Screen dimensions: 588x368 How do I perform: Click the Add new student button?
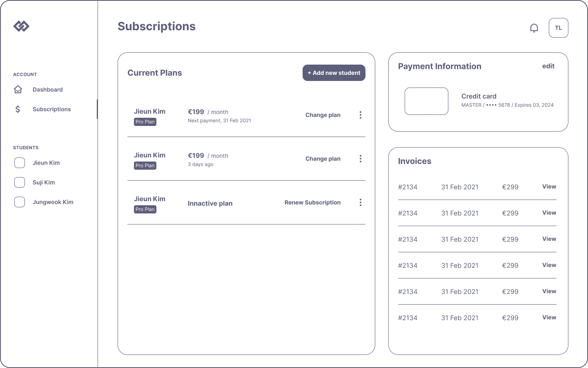click(x=334, y=73)
